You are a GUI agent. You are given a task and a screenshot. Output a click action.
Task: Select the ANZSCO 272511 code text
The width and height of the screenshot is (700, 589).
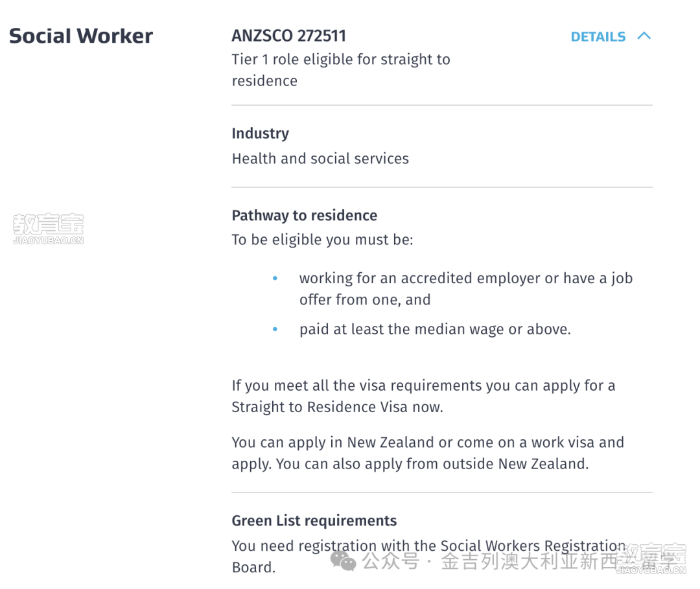[x=289, y=36]
